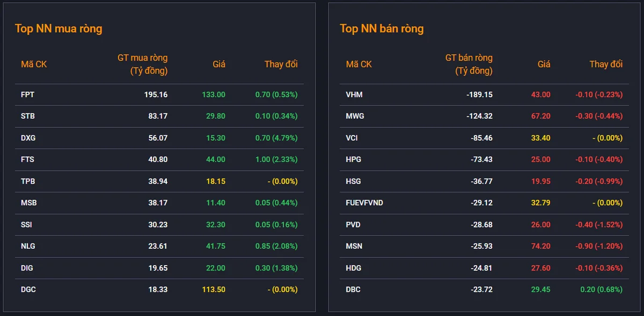This screenshot has width=644, height=316.
Task: Click DGC price 113.50
Action: (214, 290)
